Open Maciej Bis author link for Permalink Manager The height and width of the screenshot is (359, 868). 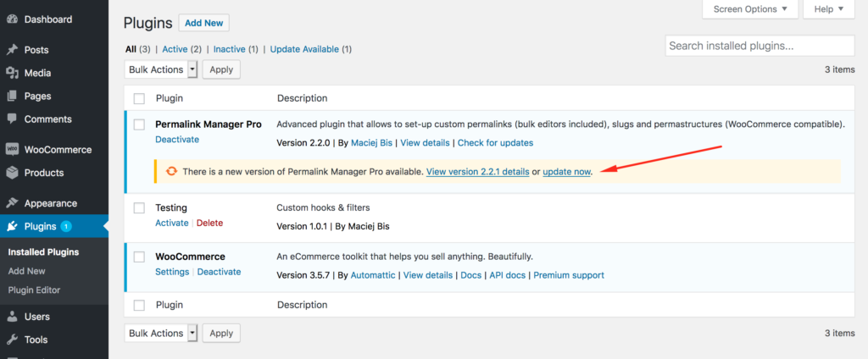pos(371,143)
